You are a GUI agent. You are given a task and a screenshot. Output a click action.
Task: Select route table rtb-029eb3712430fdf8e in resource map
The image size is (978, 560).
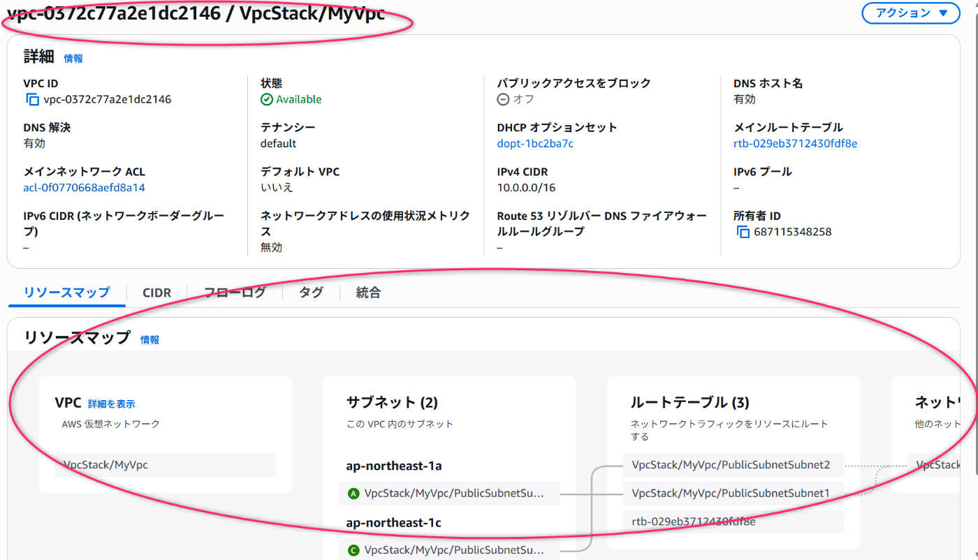click(733, 522)
